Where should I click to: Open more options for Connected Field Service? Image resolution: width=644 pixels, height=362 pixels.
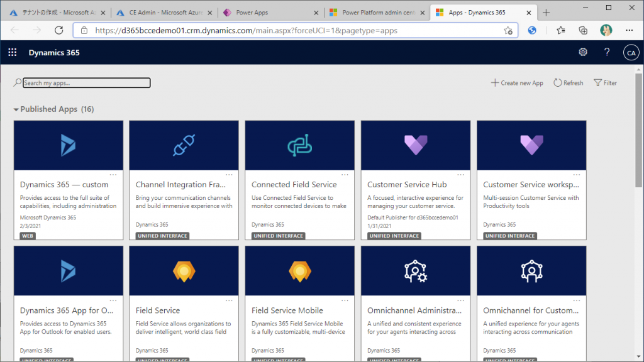345,175
